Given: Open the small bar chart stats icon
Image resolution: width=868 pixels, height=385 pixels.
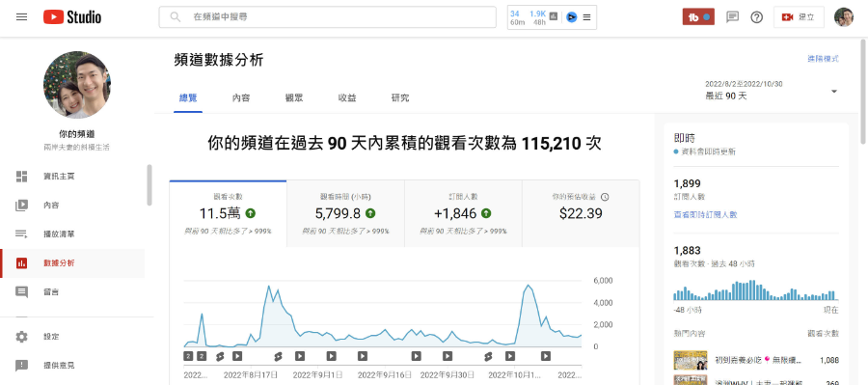Looking at the screenshot, I should click(x=553, y=15).
